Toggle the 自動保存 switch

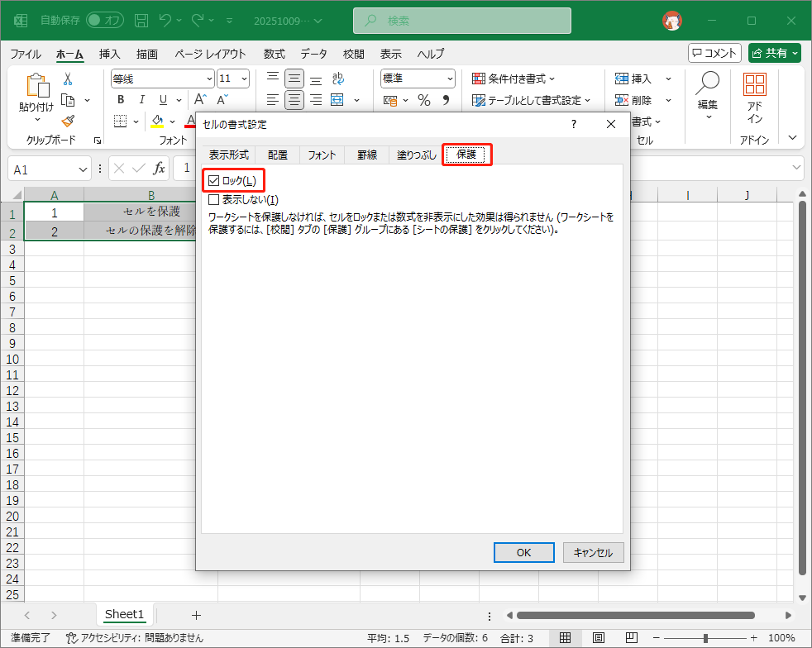[104, 20]
